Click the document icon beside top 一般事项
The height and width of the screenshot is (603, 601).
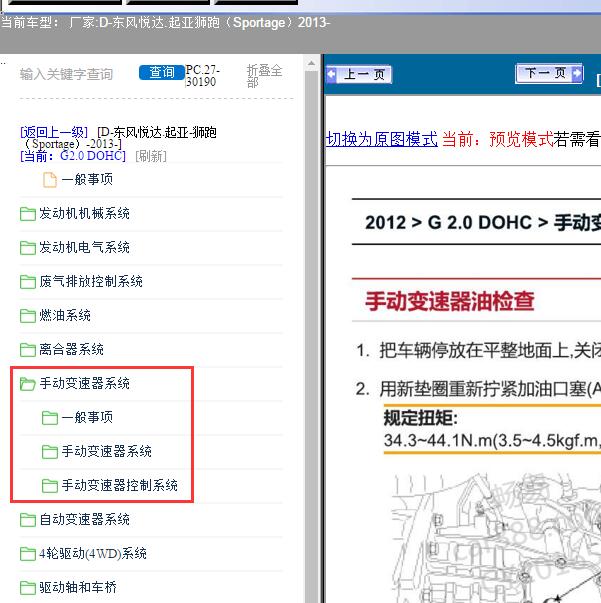pos(50,180)
